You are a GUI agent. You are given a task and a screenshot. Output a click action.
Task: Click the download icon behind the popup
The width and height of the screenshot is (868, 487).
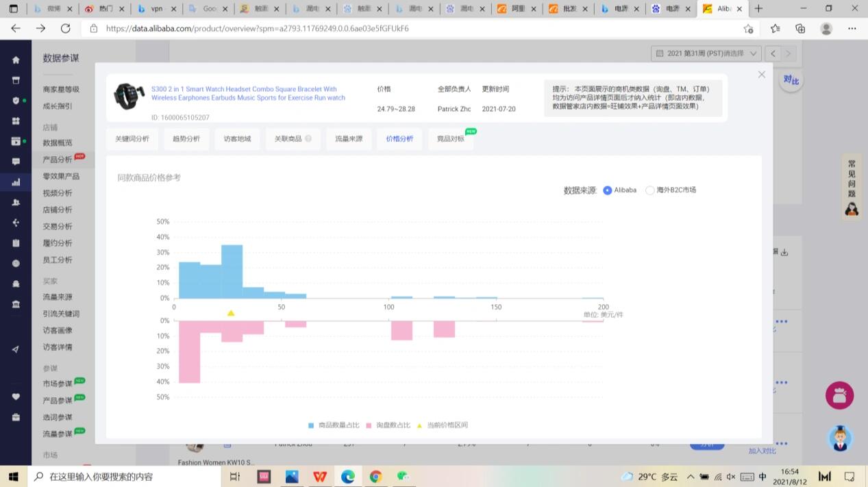pos(784,252)
